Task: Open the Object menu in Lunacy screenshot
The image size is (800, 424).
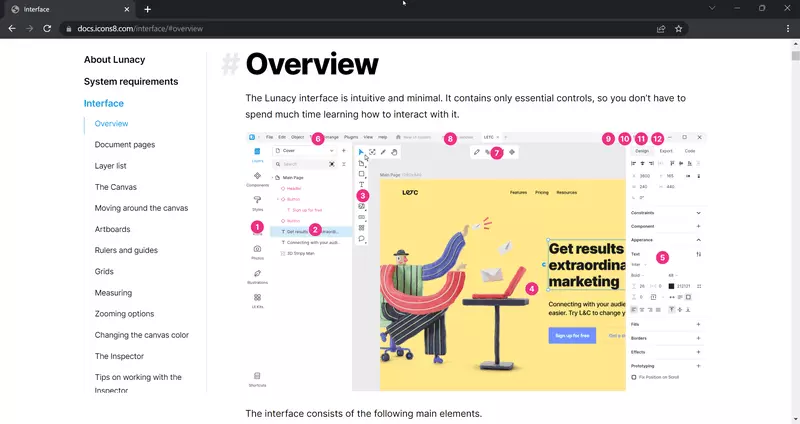Action: tap(297, 137)
